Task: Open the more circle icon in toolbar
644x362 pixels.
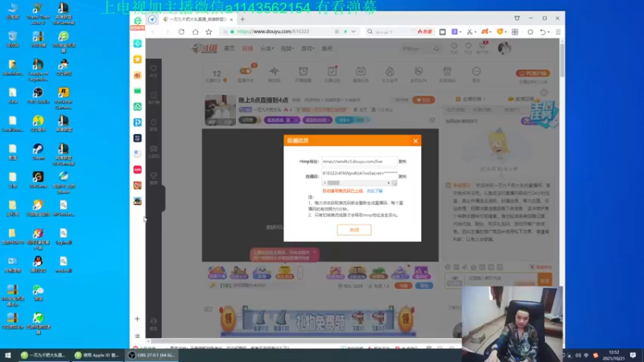Action: (476, 73)
